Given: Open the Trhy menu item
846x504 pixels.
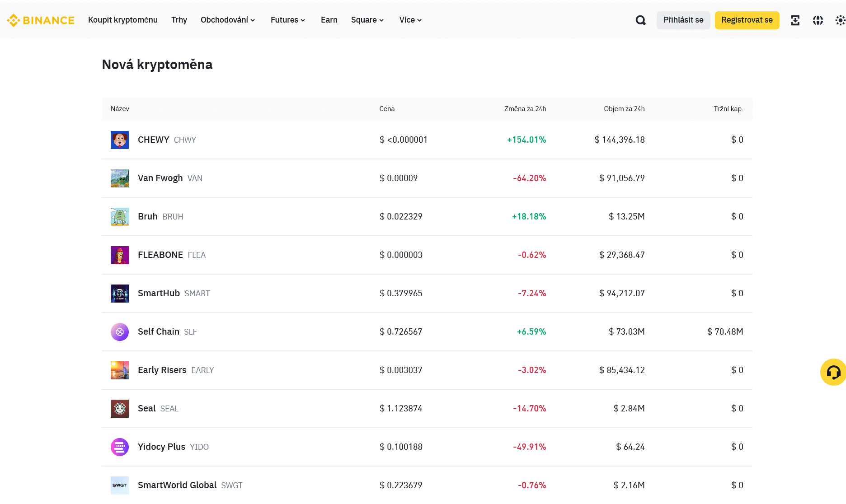Looking at the screenshot, I should (x=179, y=20).
